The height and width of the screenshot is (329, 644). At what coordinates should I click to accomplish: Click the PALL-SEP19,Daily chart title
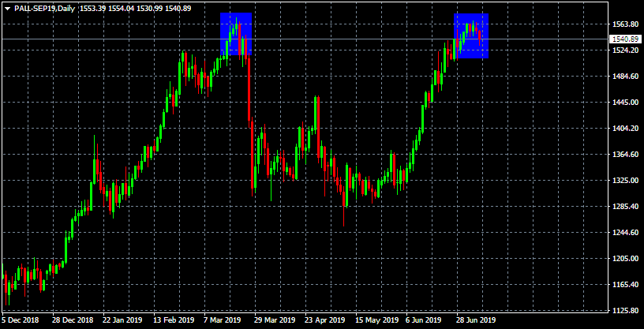[x=44, y=8]
